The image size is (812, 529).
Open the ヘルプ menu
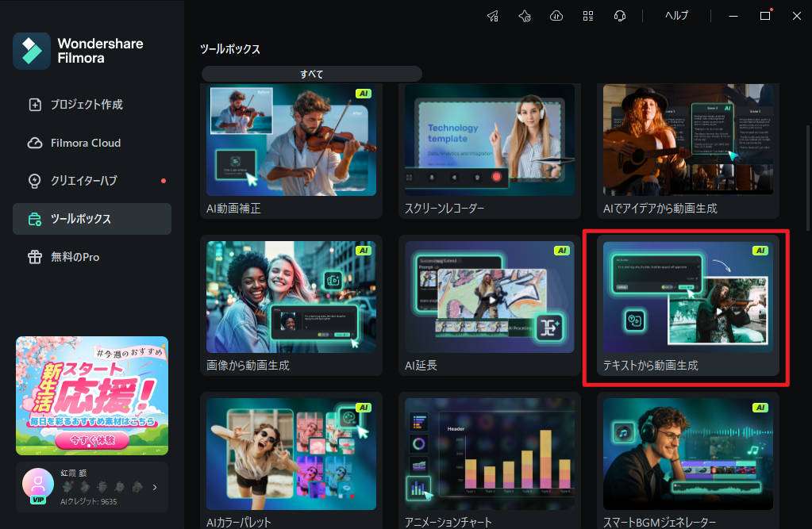tap(676, 16)
